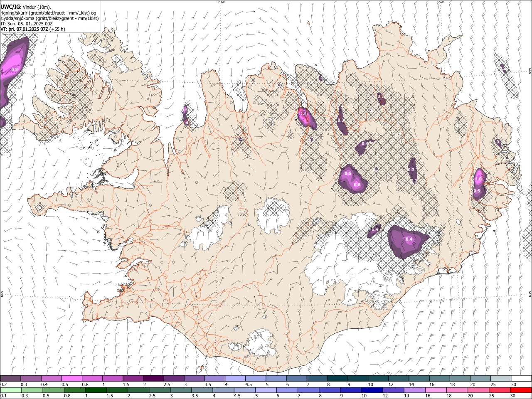Screen dimensions: 532x399
Task: Click the "1.5" snowfall value on the map
Action: [303, 113]
